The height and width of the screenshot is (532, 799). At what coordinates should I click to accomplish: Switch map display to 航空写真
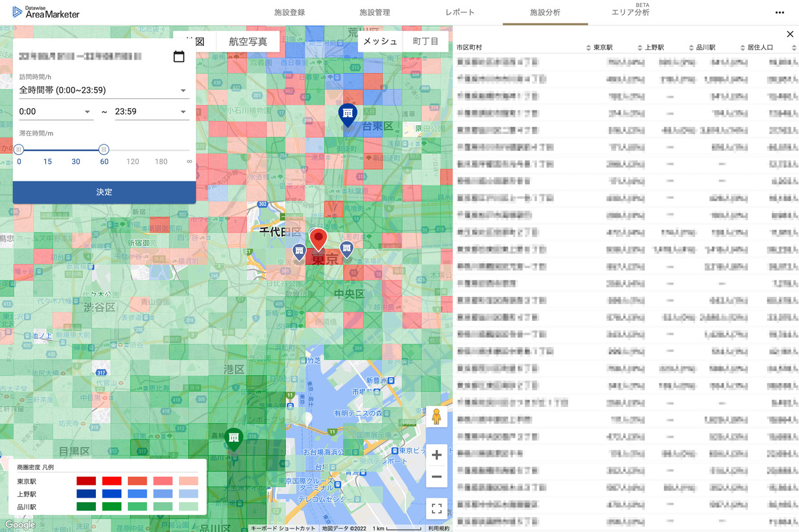click(247, 41)
